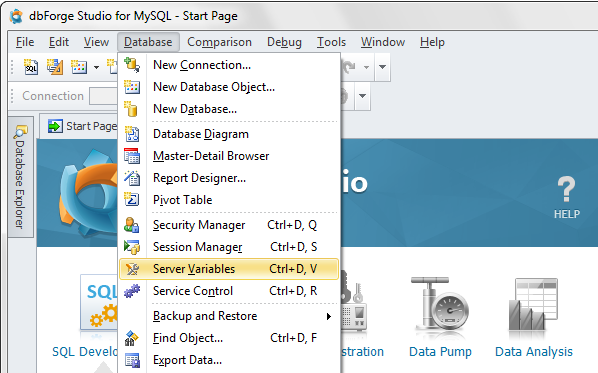Choose Export Data... entry

click(x=229, y=360)
